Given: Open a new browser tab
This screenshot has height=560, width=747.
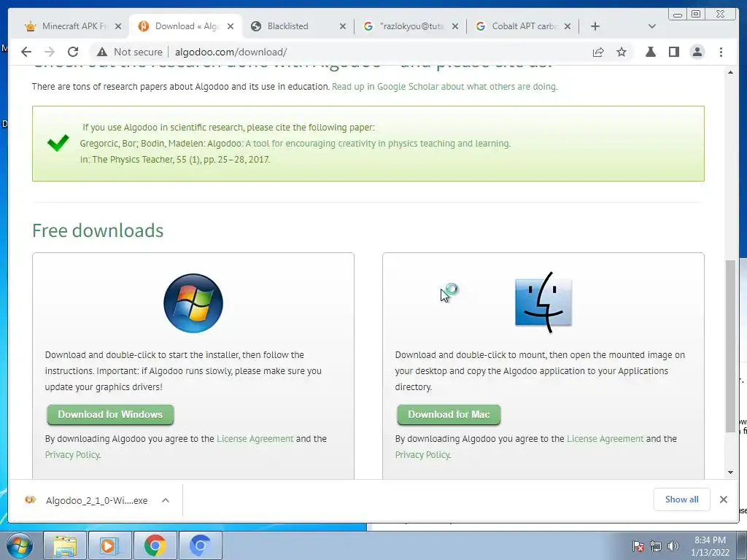Looking at the screenshot, I should [x=595, y=26].
